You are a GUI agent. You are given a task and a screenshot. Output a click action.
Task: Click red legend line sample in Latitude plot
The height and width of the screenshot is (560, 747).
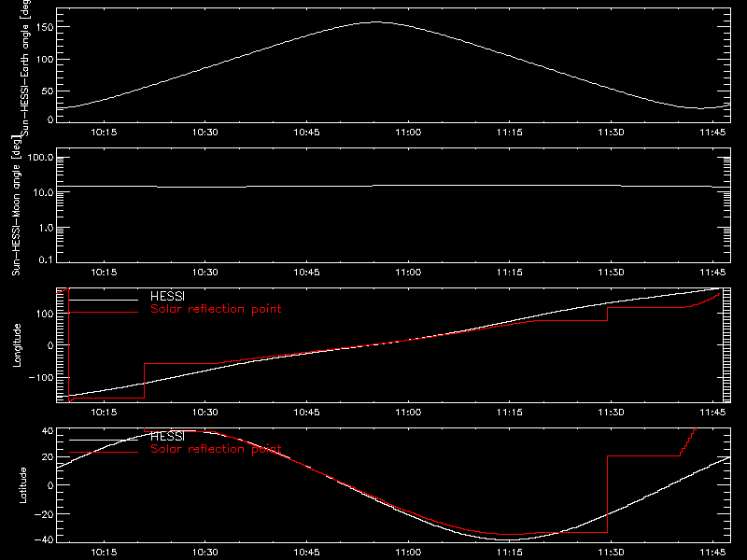[x=104, y=452]
